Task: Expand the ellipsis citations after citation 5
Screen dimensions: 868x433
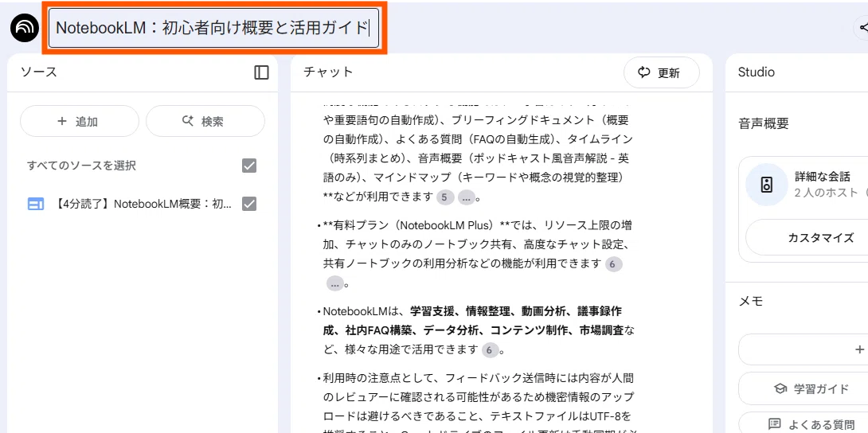Action: pyautogui.click(x=466, y=197)
